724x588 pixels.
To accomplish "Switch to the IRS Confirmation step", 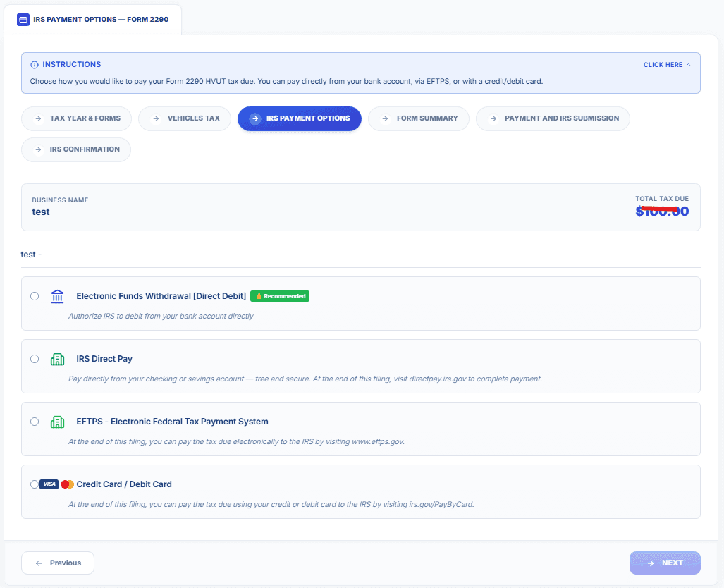I will coord(76,149).
